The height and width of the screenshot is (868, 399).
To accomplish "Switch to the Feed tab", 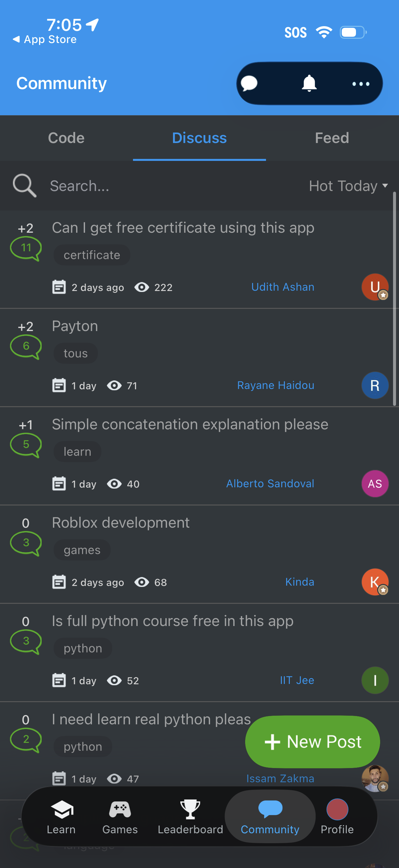I will (332, 138).
